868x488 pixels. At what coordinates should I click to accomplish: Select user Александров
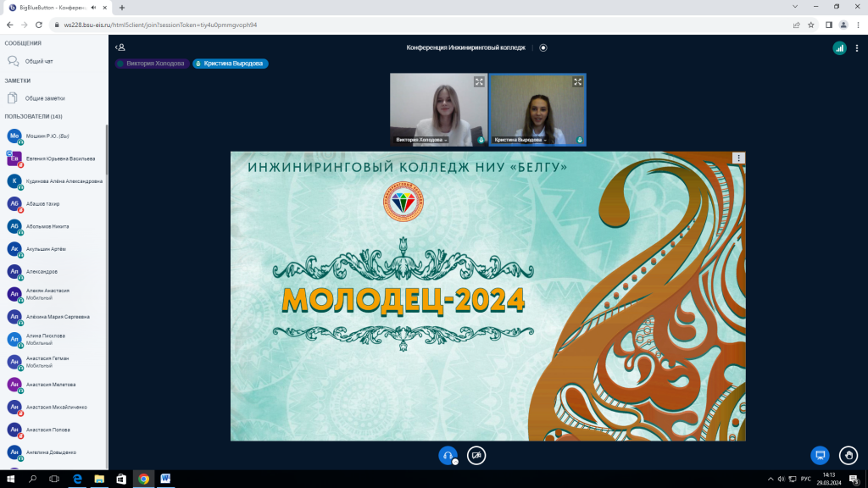pyautogui.click(x=53, y=272)
